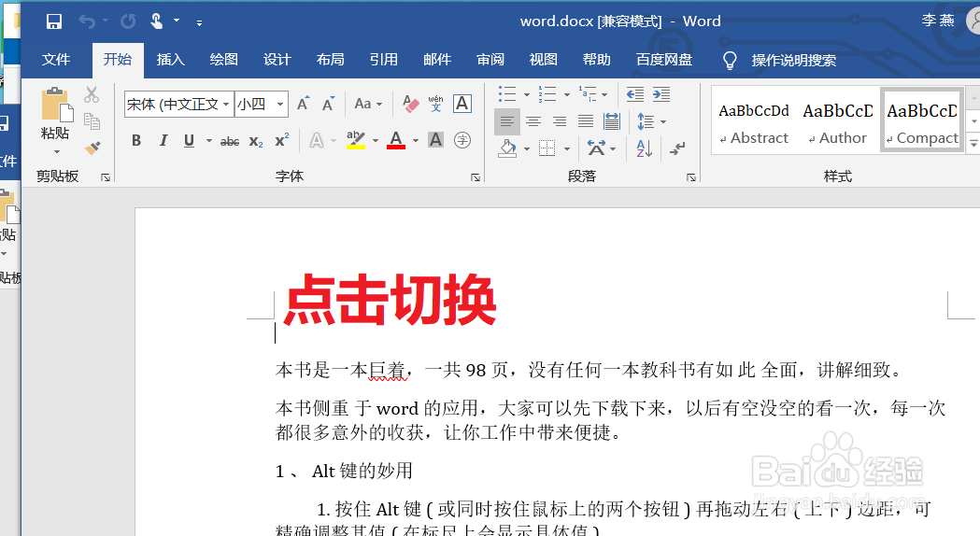Click the Paste clipboard icon
Image resolution: width=980 pixels, height=536 pixels.
pyautogui.click(x=56, y=105)
